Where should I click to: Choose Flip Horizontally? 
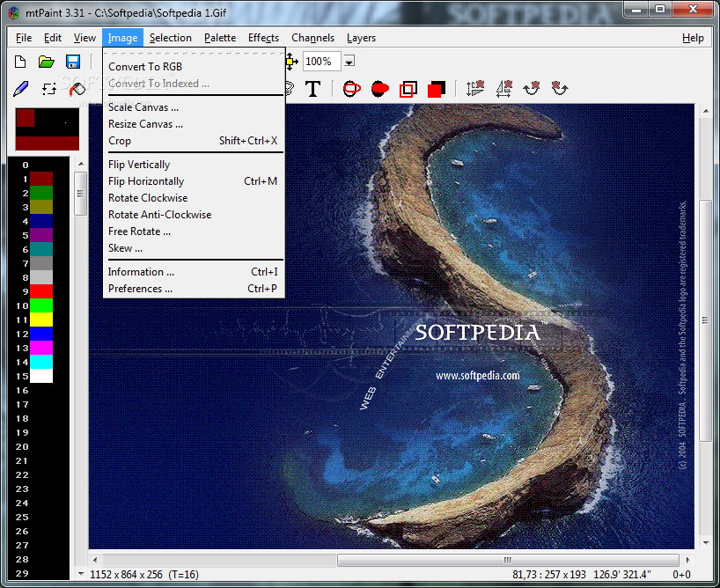point(194,181)
